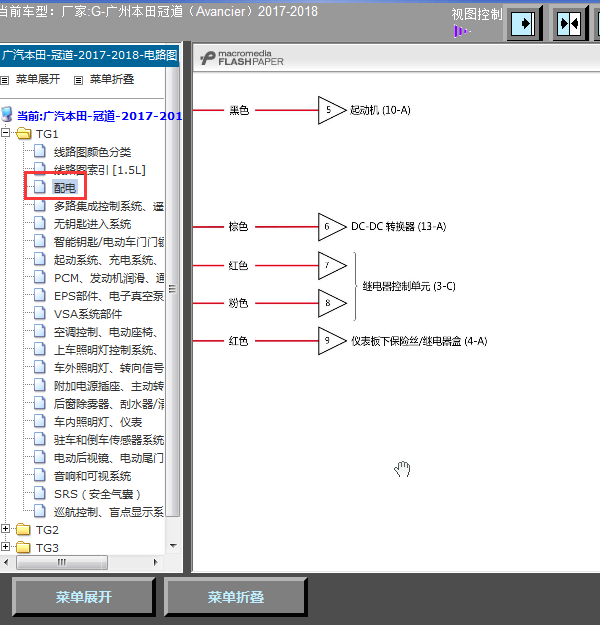Open 上车照明灯控制系统 tree item
The height and width of the screenshot is (626, 600).
click(106, 350)
